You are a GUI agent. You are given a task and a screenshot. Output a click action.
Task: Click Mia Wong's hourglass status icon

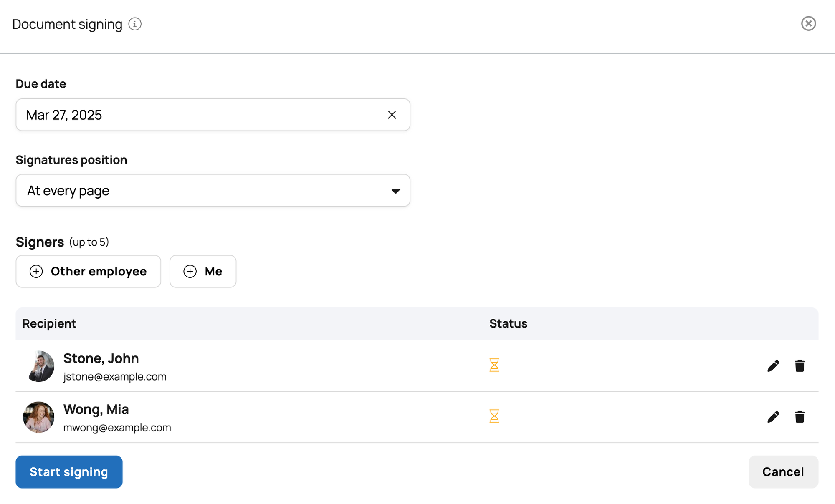point(494,416)
